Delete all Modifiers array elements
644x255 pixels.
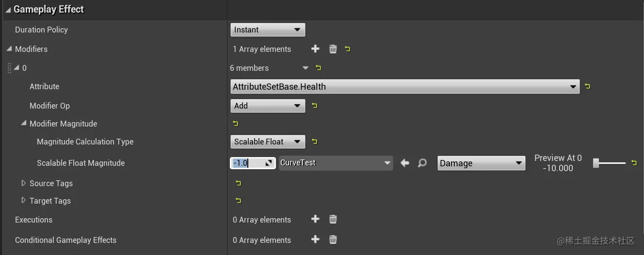tap(333, 49)
